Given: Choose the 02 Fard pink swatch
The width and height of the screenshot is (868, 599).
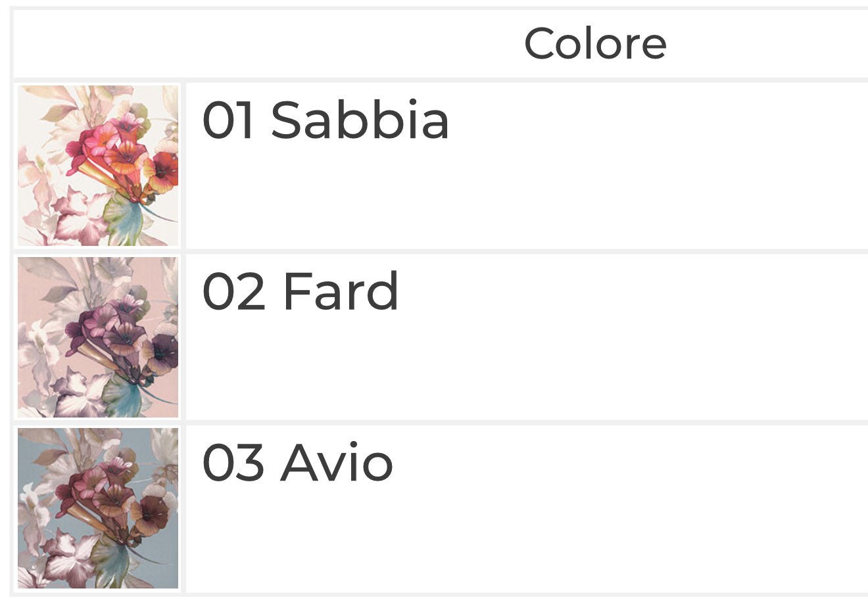Looking at the screenshot, I should click(98, 337).
